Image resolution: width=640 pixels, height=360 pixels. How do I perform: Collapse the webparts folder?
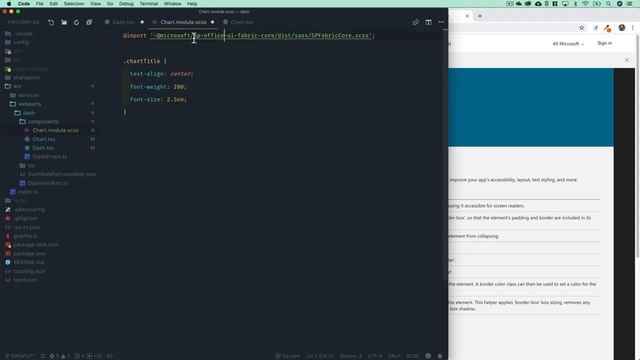tap(49, 104)
